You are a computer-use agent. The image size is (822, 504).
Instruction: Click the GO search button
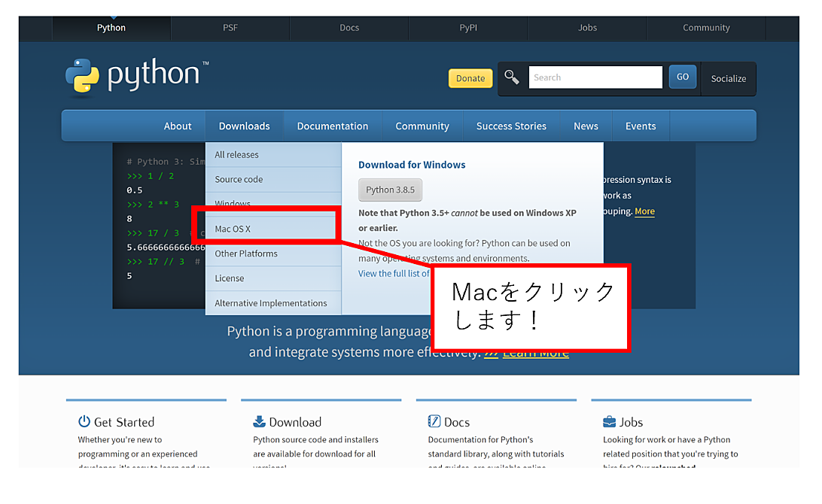(683, 77)
